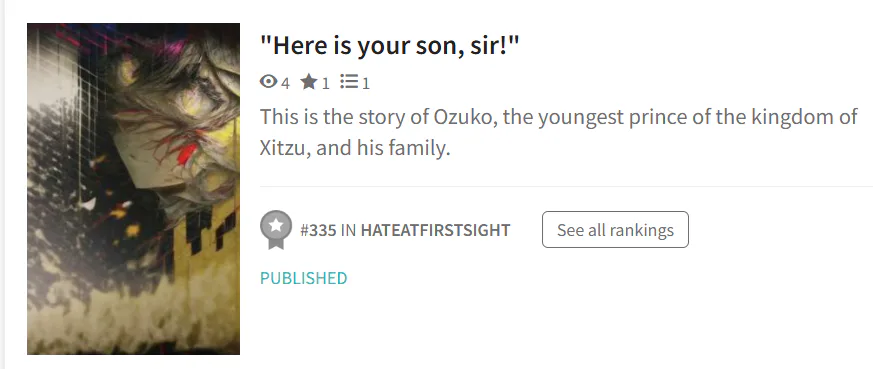Click the divider line below the description
This screenshot has height=369, width=873.
[566, 186]
